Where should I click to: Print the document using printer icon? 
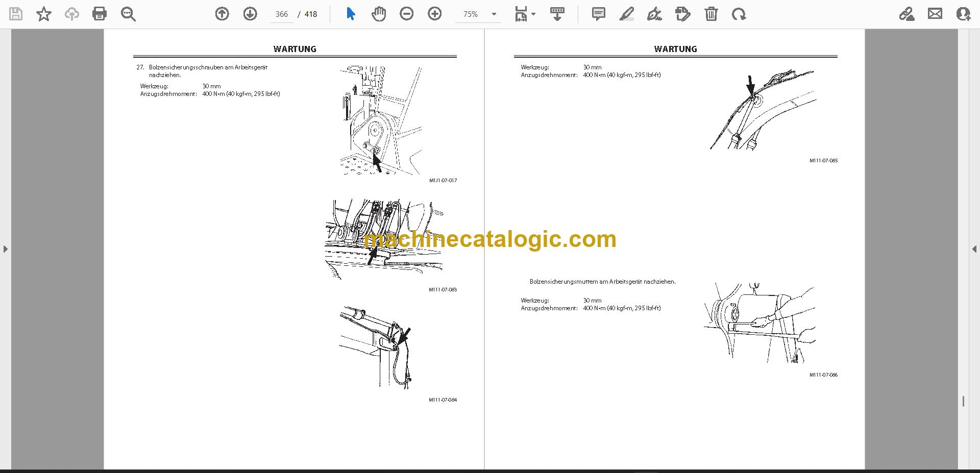click(100, 14)
